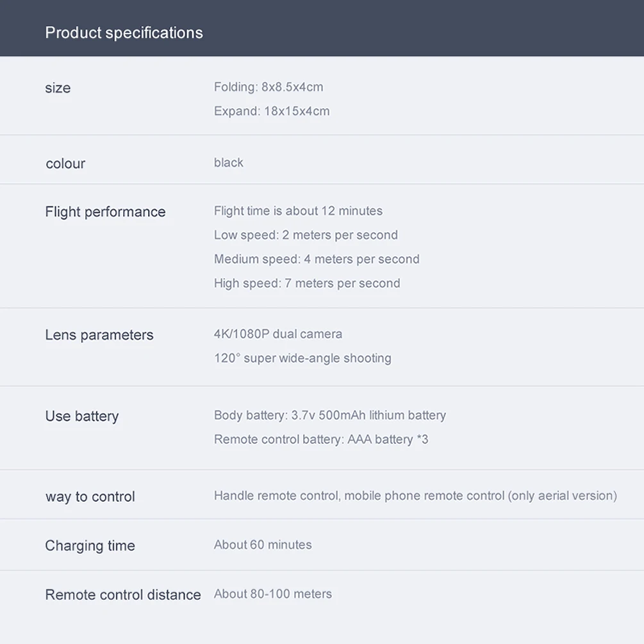Click the Product specifications header title
This screenshot has height=644, width=644.
124,33
